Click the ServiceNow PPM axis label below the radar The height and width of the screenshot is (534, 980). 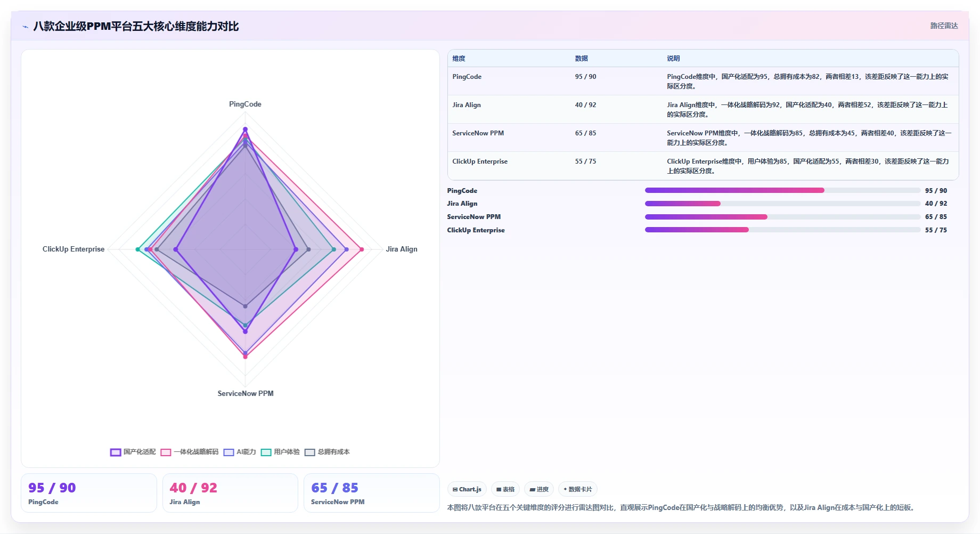coord(246,393)
